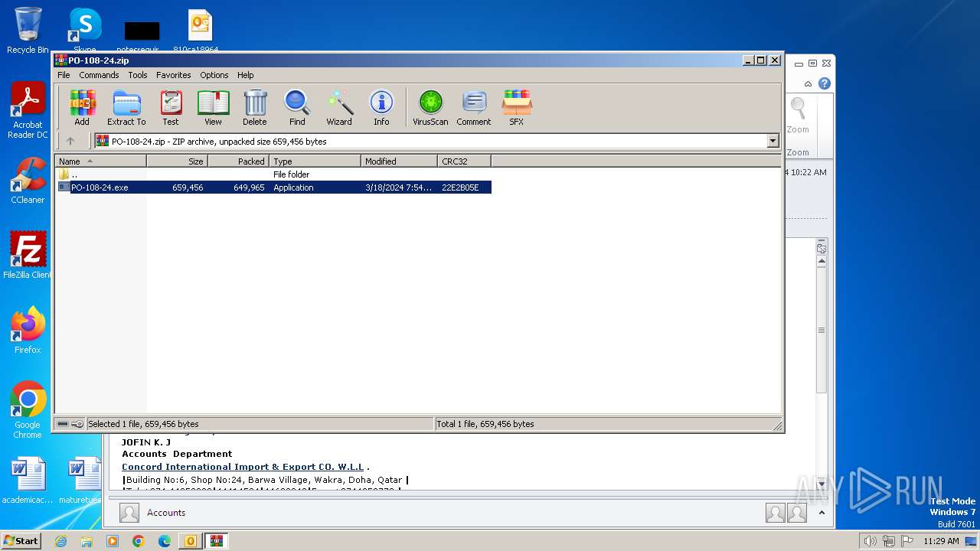This screenshot has width=980, height=551.
Task: Open FileZilla Client desktop shortcut
Action: (28, 255)
